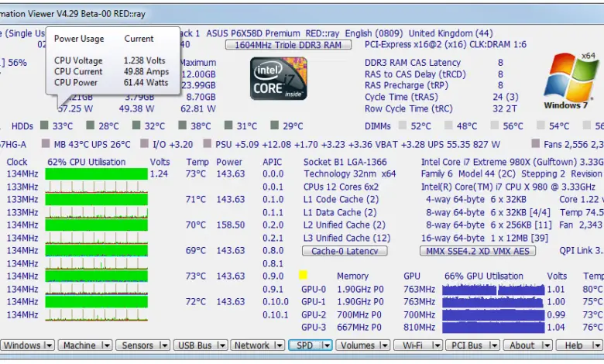Click the GPU-3 utilisation graph

[x=493, y=328]
